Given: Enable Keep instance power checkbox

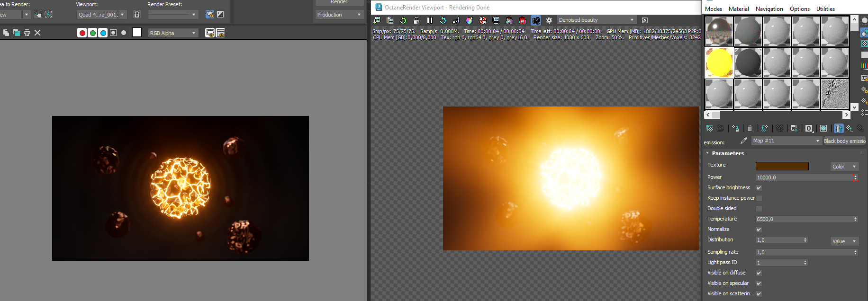Looking at the screenshot, I should [759, 198].
